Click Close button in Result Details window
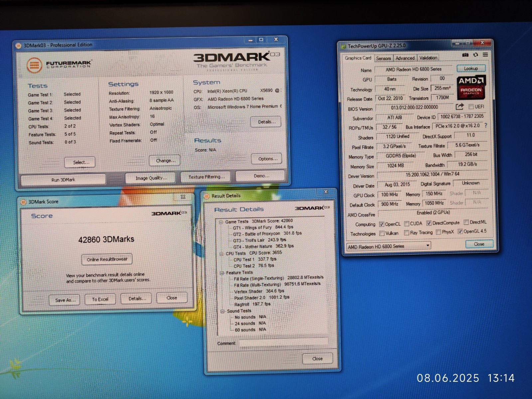The image size is (532, 399). click(317, 358)
